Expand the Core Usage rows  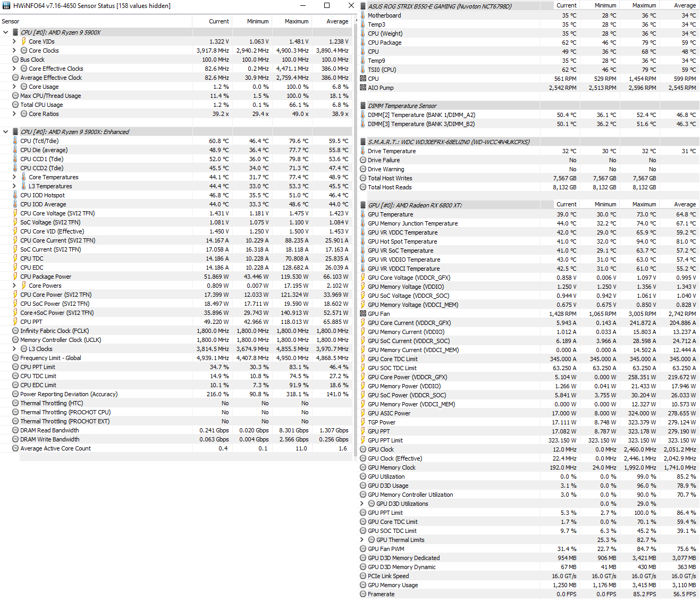[14, 87]
